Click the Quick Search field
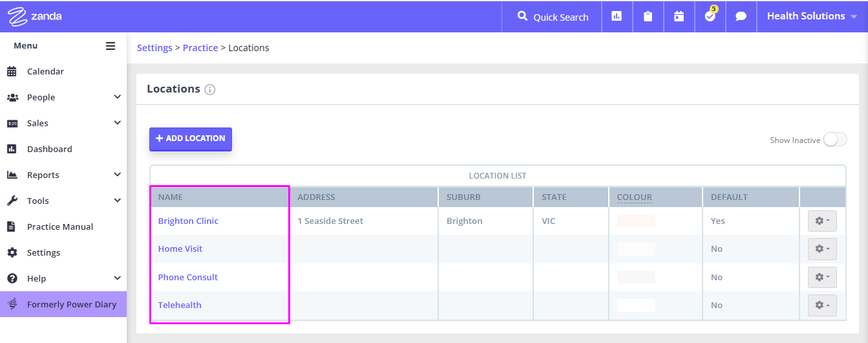Viewport: 868px width, 343px height. coord(553,17)
